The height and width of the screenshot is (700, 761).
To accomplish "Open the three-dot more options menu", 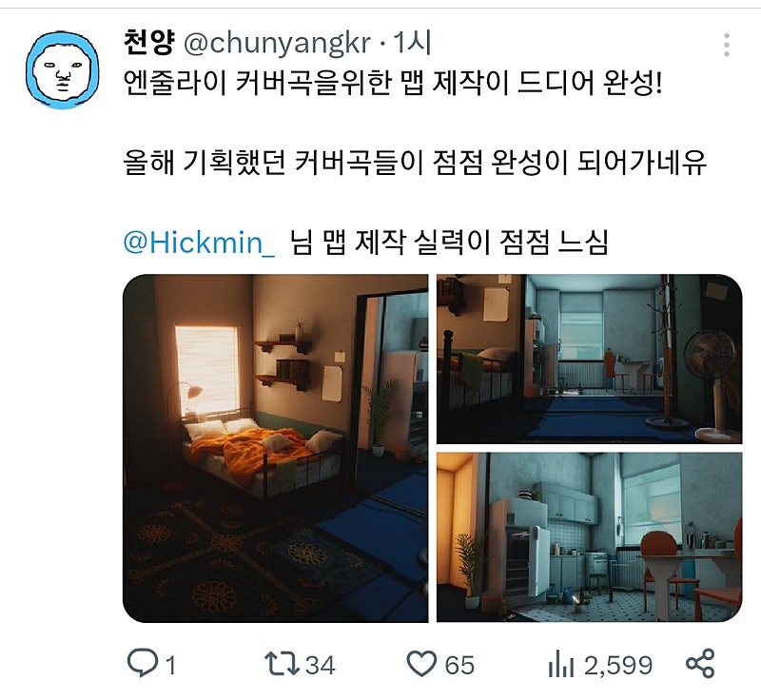I will coord(726,45).
